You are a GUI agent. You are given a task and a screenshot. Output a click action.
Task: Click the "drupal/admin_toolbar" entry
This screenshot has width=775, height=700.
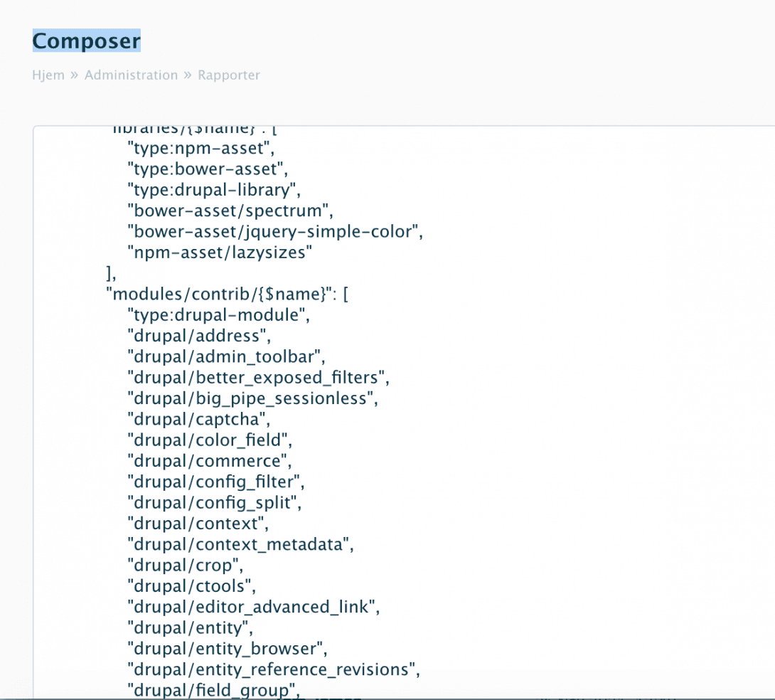coord(225,356)
